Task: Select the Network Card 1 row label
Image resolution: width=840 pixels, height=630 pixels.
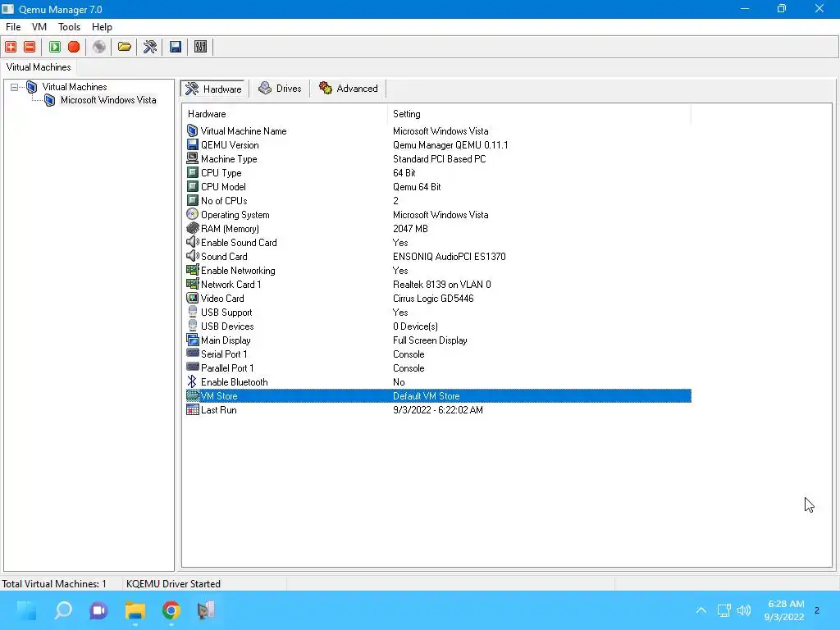Action: pyautogui.click(x=231, y=284)
